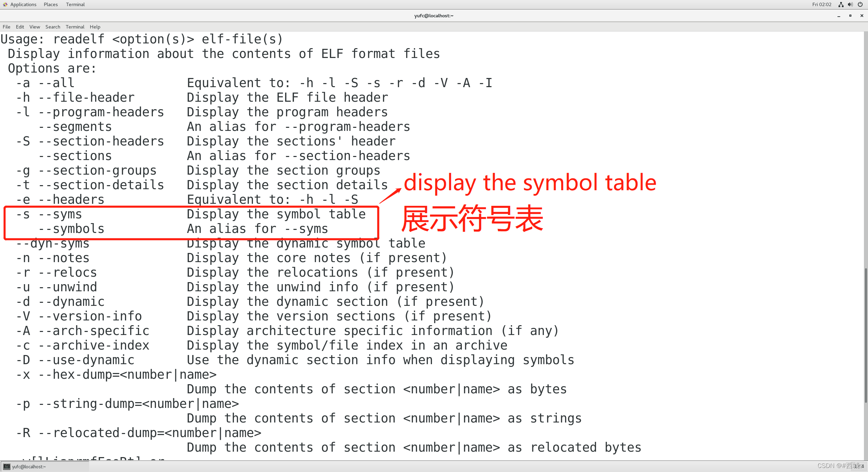
Task: Close the terminal window
Action: tap(862, 16)
